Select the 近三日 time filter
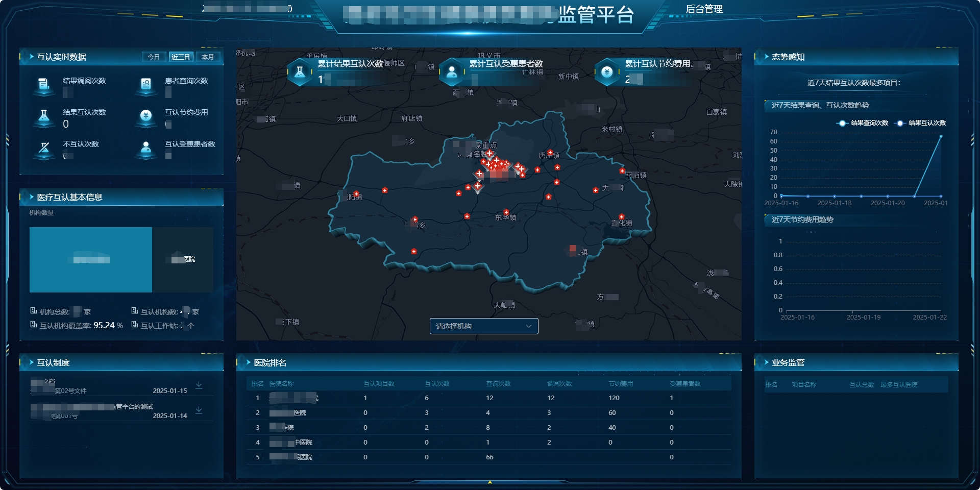The height and width of the screenshot is (490, 980). 181,57
